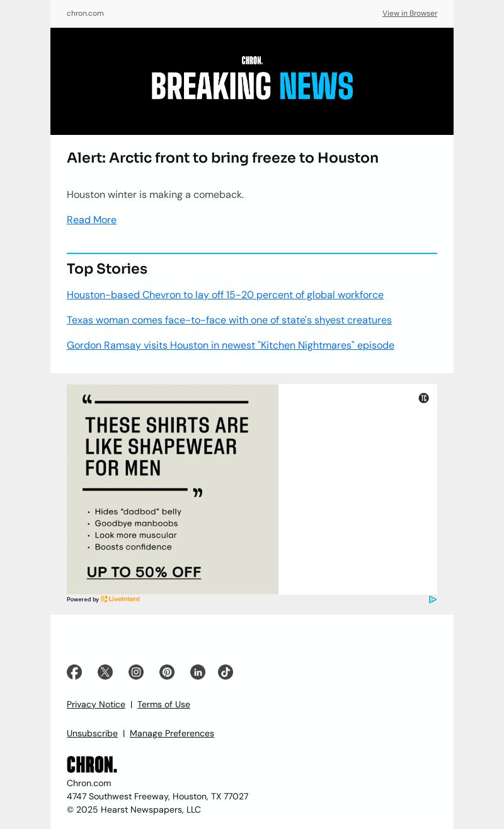Click the TC badge icon on ad
Viewport: 504px width, 829px height.
coord(424,398)
